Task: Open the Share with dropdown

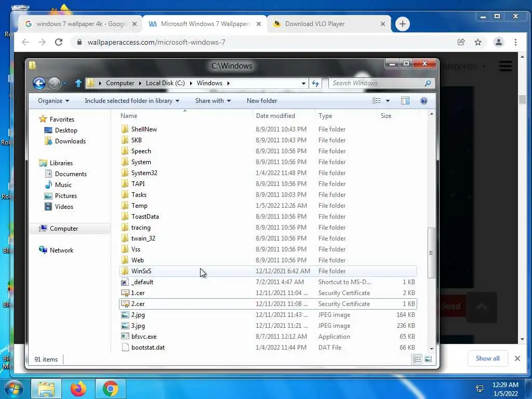Action: [x=212, y=101]
